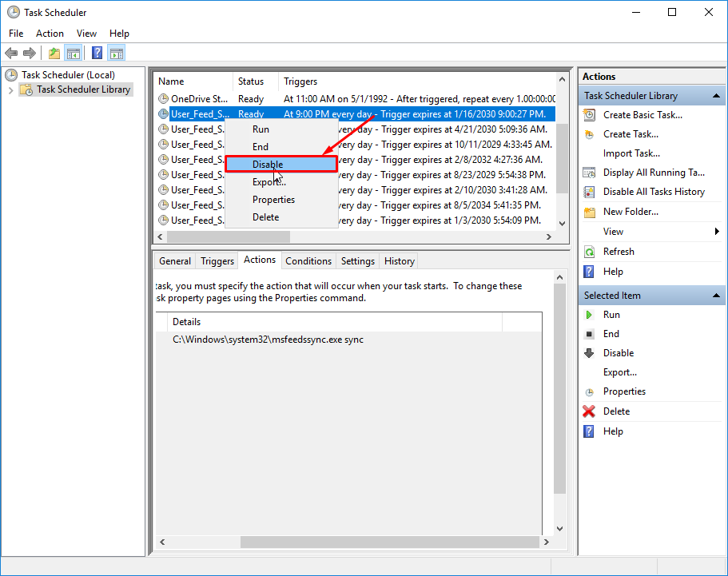Click details pane horizontal scrollbar left arrow

(162, 542)
